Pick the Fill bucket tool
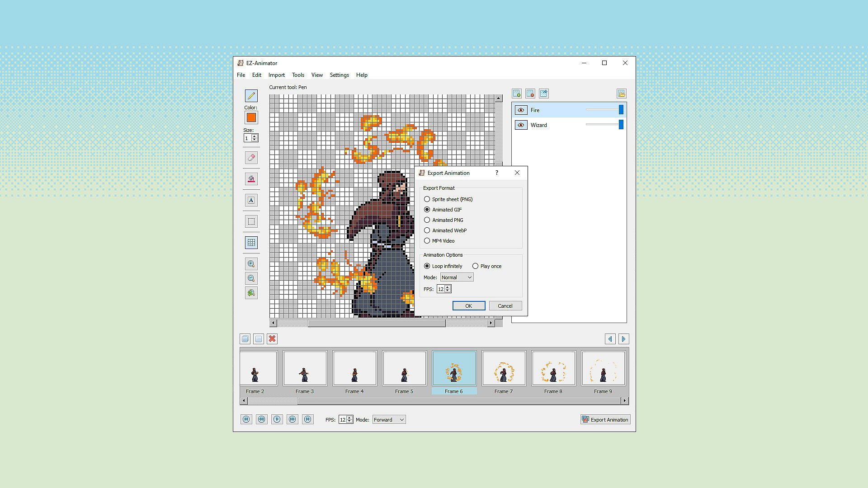Screen dimensions: 868x488 251,179
